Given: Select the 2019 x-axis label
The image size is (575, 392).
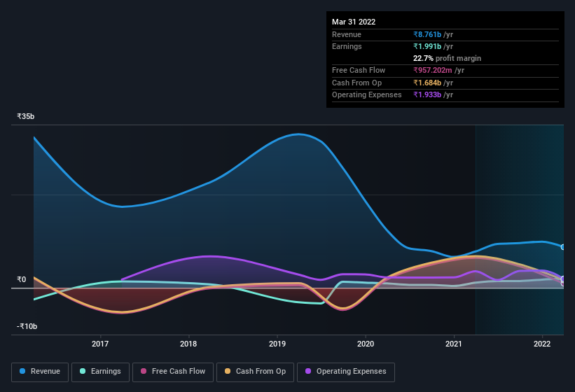Looking at the screenshot, I should pyautogui.click(x=277, y=344).
